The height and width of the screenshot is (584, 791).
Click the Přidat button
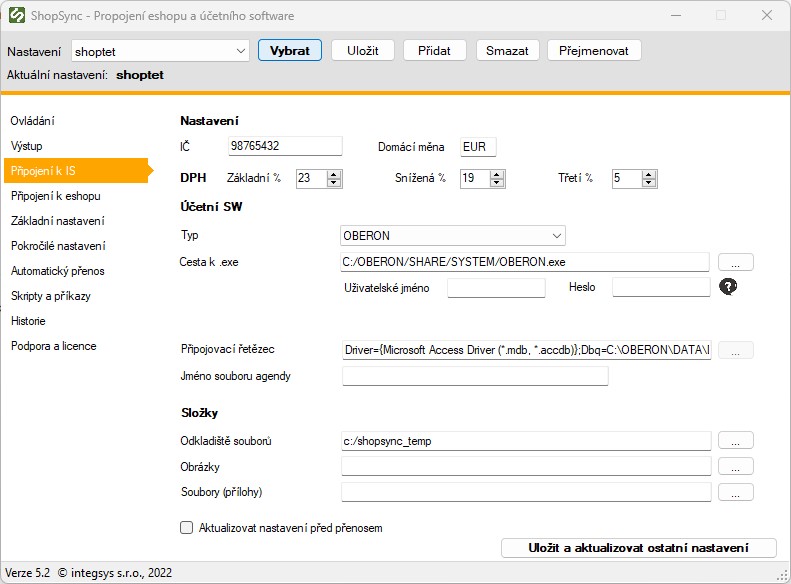pos(434,50)
